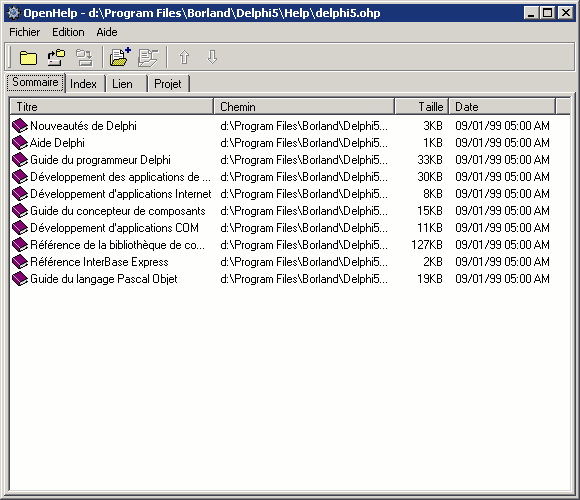Click the move up arrow toolbar icon
Screen dimensions: 580x500
[184, 57]
